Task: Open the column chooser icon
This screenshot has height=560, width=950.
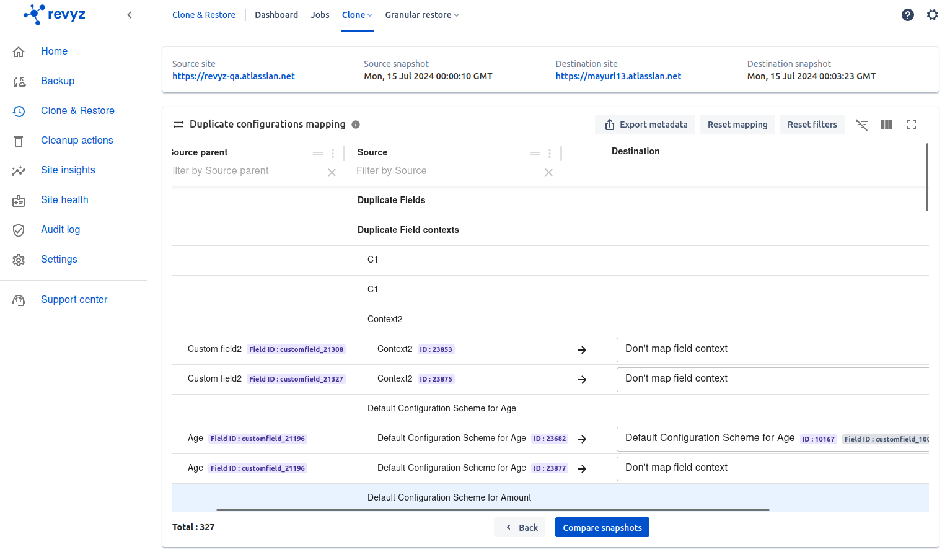Action: 887,125
